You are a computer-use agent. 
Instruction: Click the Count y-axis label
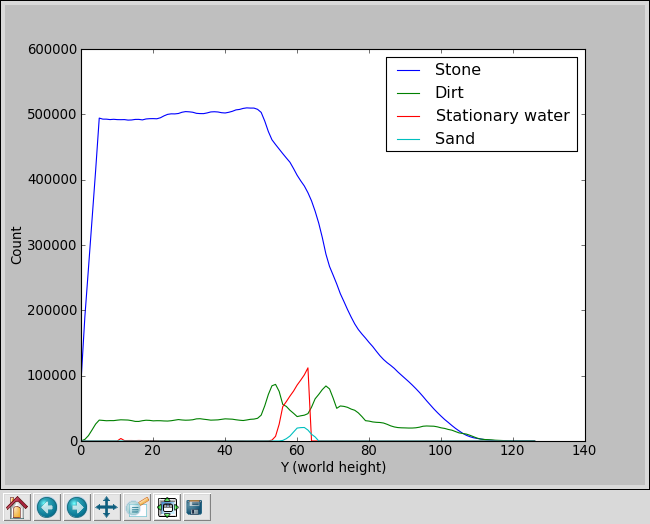pyautogui.click(x=17, y=245)
